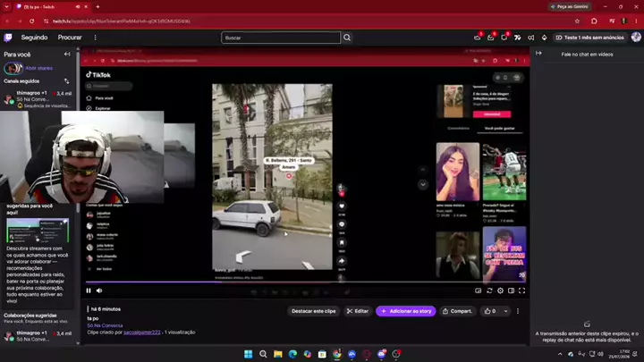Viewport: 644px width, 362px height.
Task: Click Teste 1 mês sem anúncios button
Action: 589,38
